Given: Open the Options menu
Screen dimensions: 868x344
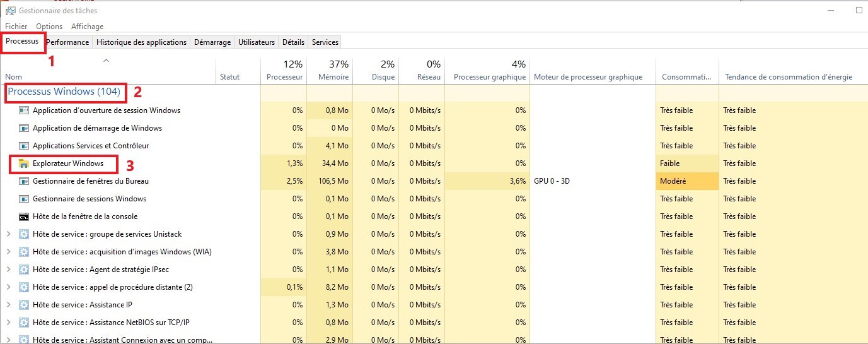Looking at the screenshot, I should (49, 27).
